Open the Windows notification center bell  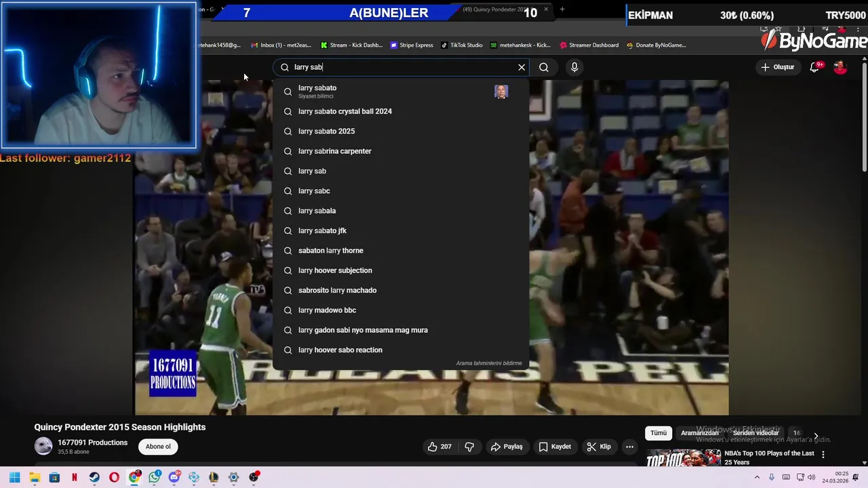coord(855,477)
